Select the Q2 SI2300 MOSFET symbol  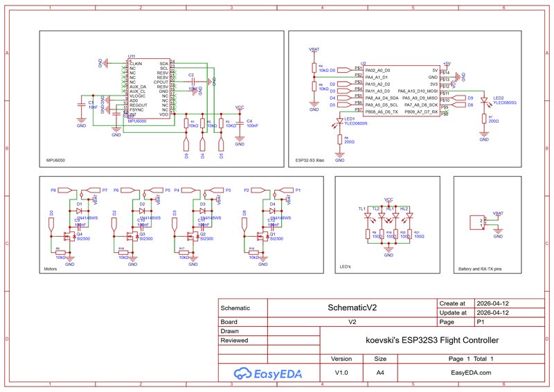(x=193, y=235)
